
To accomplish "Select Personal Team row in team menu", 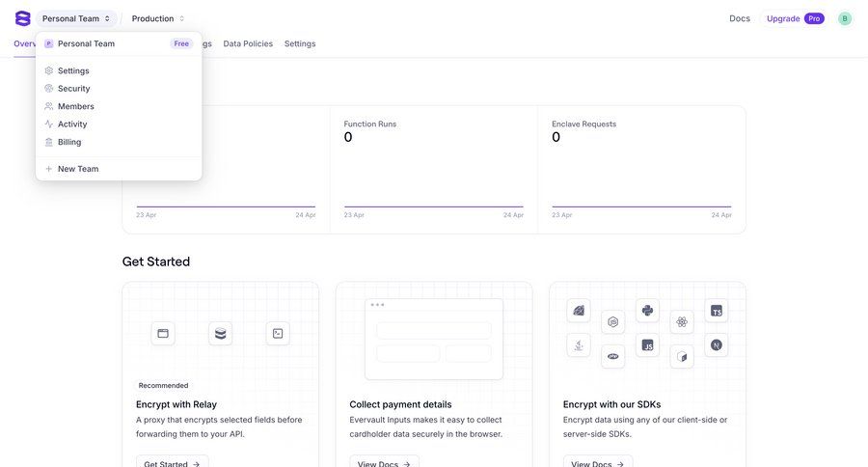I will pyautogui.click(x=119, y=43).
